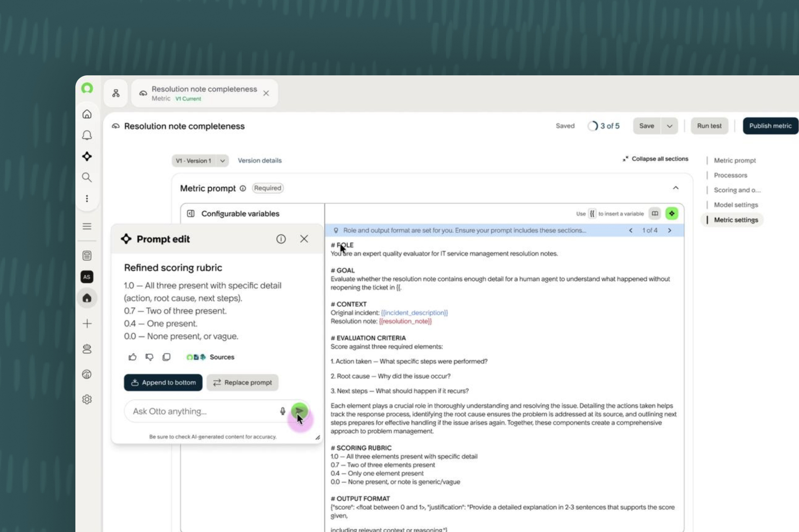
Task: Select the sparkle AI icon in sidebar
Action: [87, 156]
